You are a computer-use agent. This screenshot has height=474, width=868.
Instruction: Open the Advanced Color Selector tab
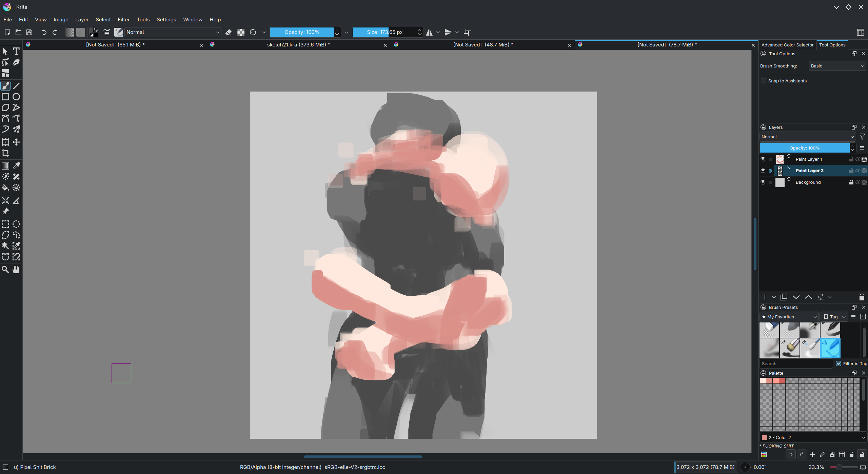[x=787, y=45]
